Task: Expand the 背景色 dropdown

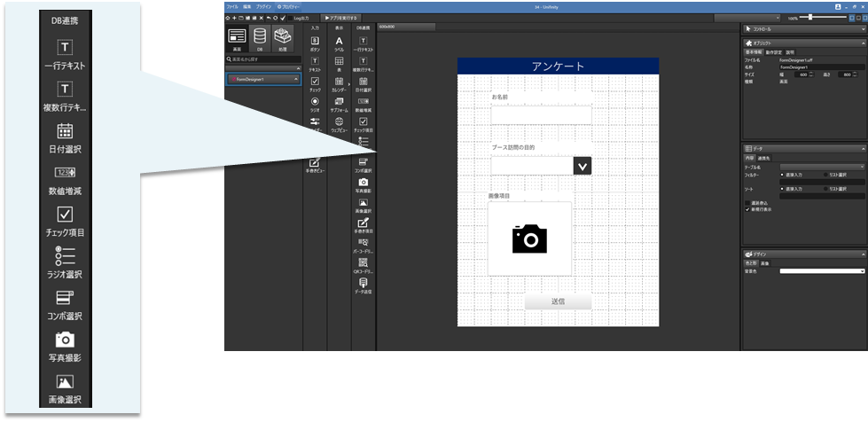Action: (x=822, y=270)
